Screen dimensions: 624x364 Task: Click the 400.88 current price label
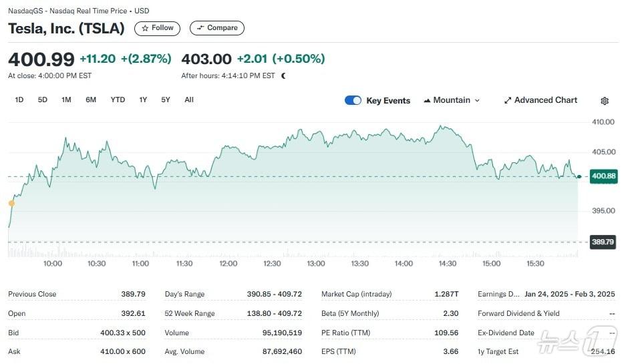[603, 176]
